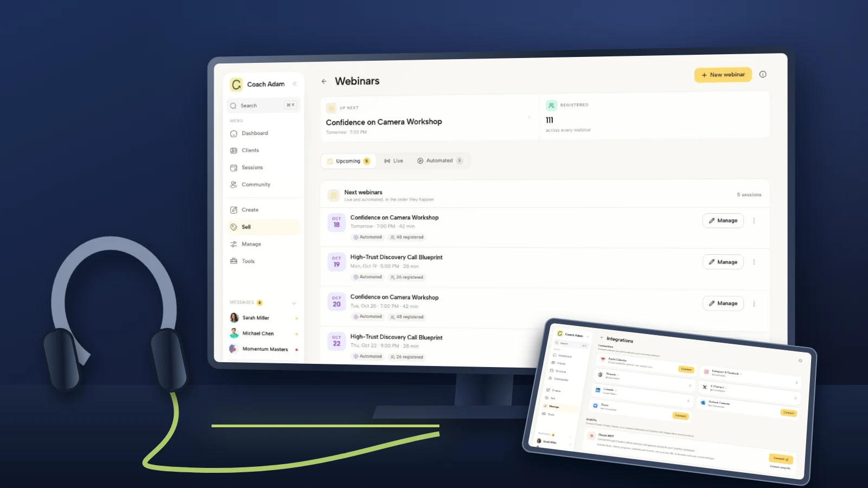Image resolution: width=868 pixels, height=488 pixels.
Task: Collapse the Messages section chevron
Action: pyautogui.click(x=294, y=303)
